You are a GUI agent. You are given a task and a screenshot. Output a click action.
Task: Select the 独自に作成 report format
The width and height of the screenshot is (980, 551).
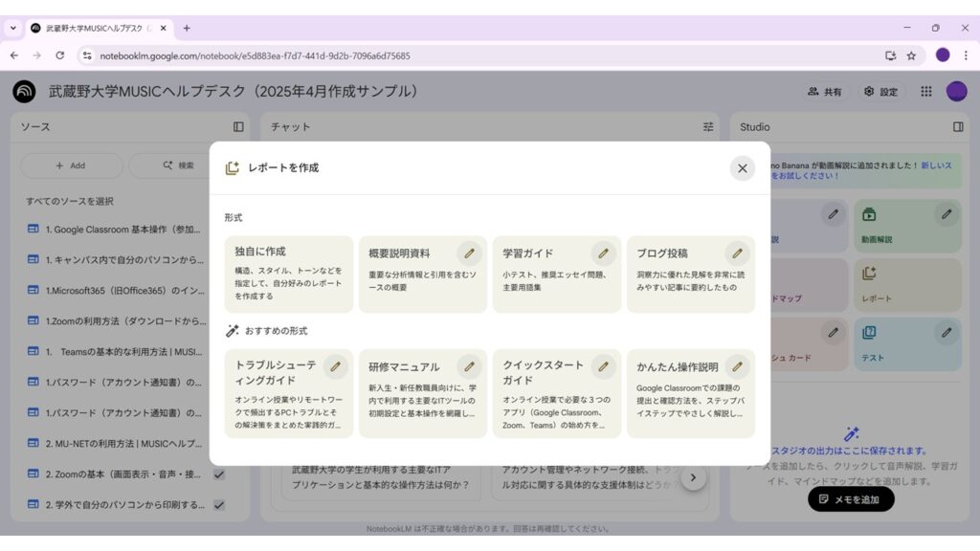[x=289, y=275]
